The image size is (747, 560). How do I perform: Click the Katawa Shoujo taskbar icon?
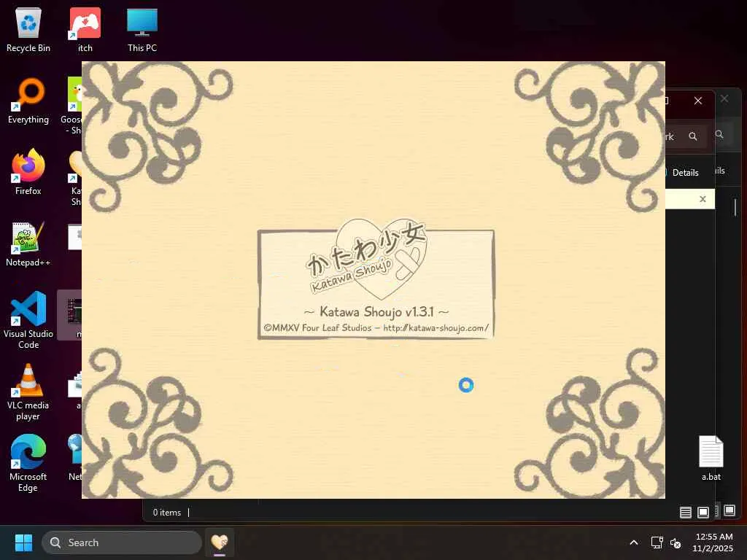pos(220,542)
